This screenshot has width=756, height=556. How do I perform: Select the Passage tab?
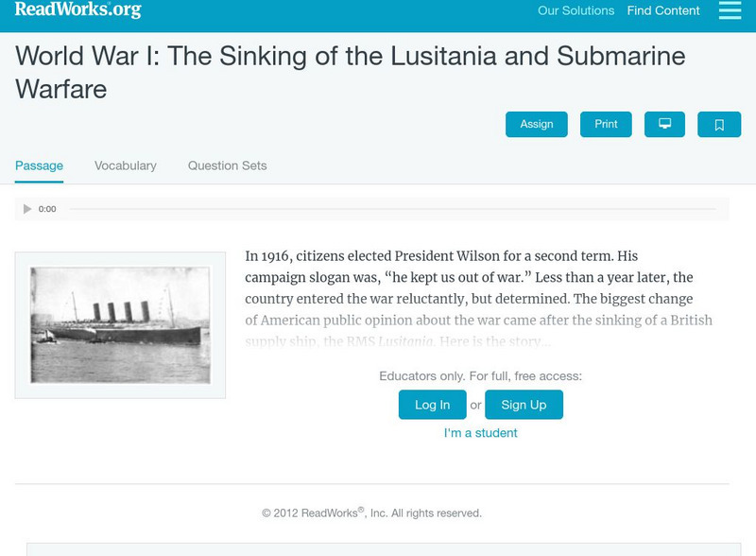(39, 165)
